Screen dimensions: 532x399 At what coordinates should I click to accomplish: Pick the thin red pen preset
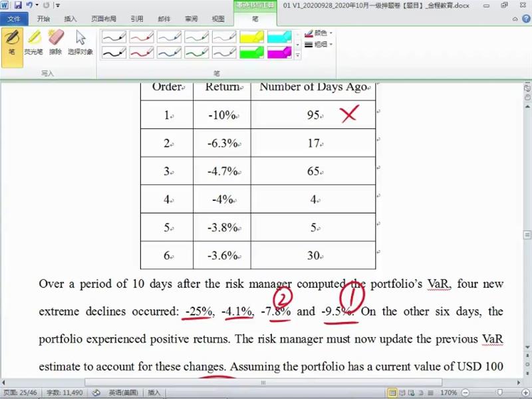click(142, 37)
